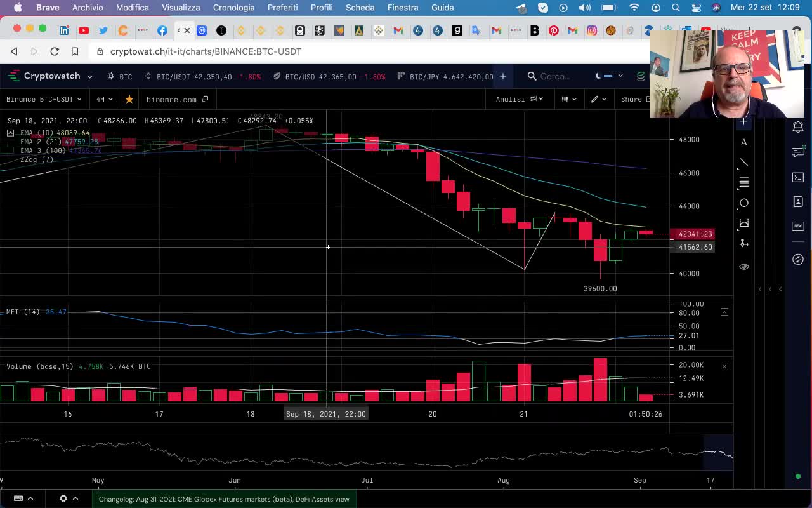Open macOS Spotlight search icon
The width and height of the screenshot is (812, 508).
point(676,8)
